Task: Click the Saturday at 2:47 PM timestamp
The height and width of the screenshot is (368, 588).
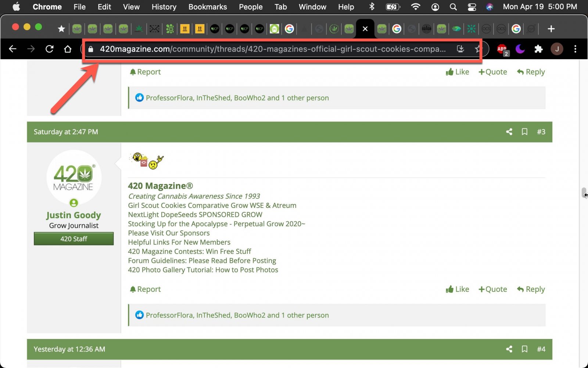Action: click(x=66, y=132)
